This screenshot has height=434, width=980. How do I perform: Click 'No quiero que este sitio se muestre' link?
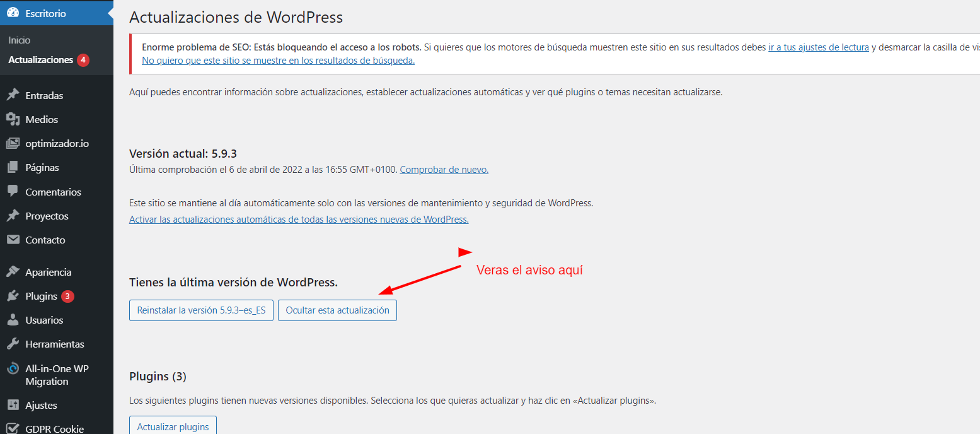(x=278, y=61)
